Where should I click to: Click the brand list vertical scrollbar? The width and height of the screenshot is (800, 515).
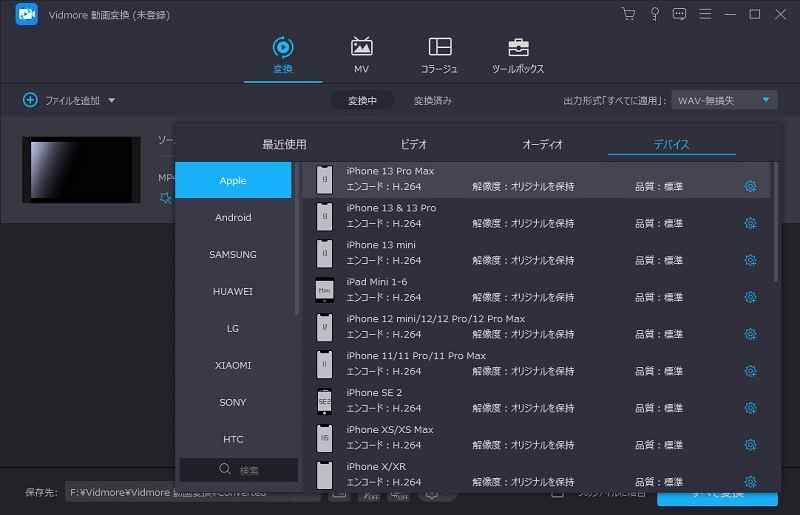296,238
